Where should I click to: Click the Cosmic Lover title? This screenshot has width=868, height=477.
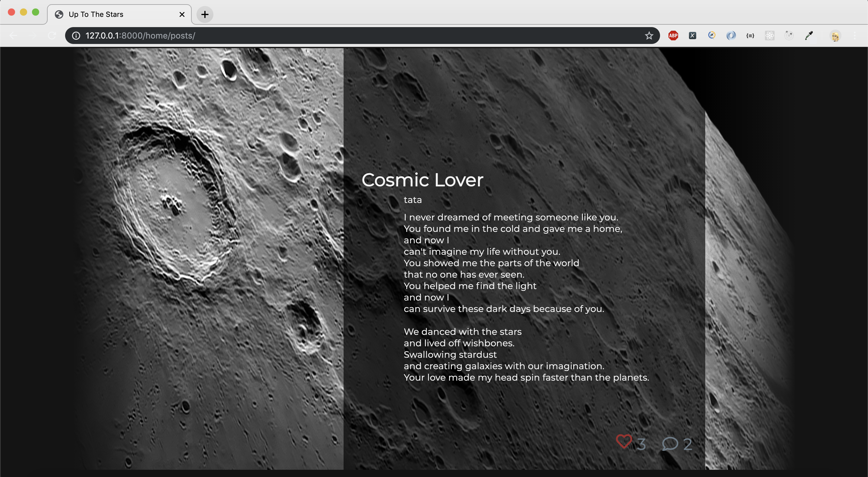coord(422,180)
